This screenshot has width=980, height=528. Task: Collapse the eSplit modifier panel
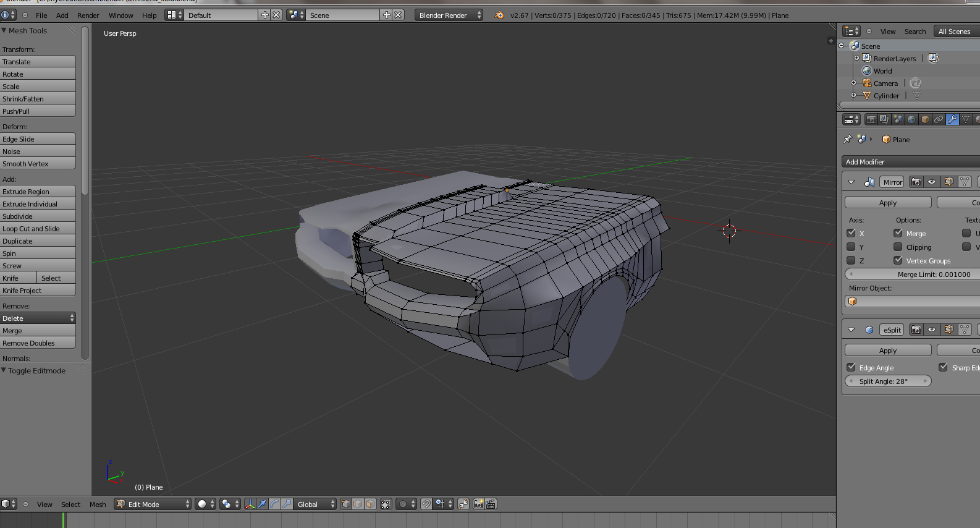(x=851, y=330)
